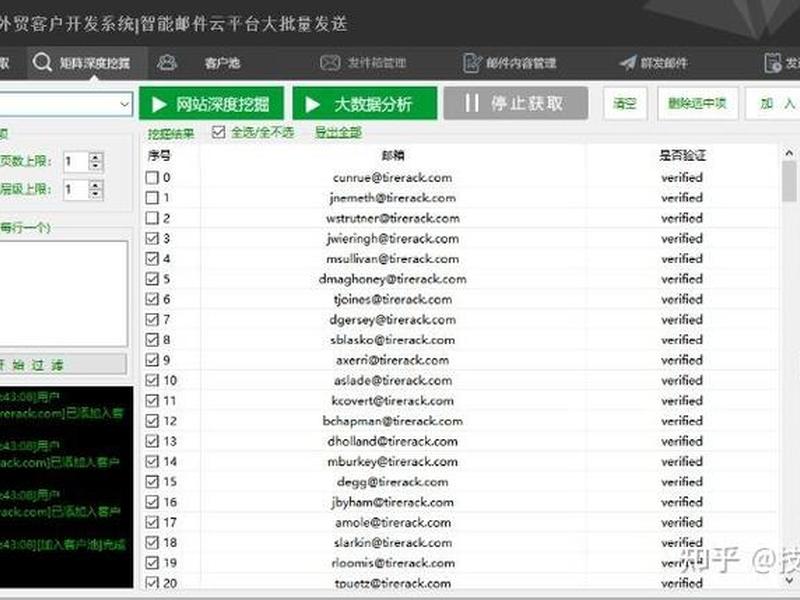The height and width of the screenshot is (600, 800).
Task: Click the 停止获取 button
Action: click(x=516, y=104)
